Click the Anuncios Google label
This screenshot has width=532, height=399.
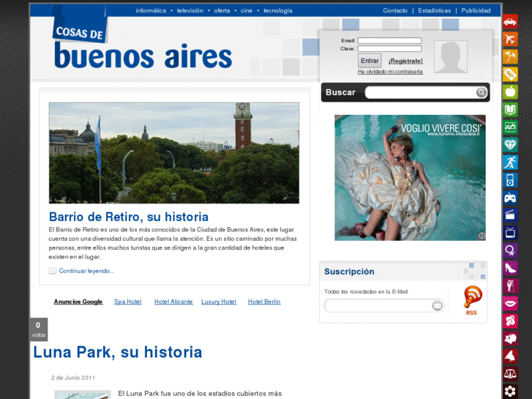pyautogui.click(x=78, y=302)
